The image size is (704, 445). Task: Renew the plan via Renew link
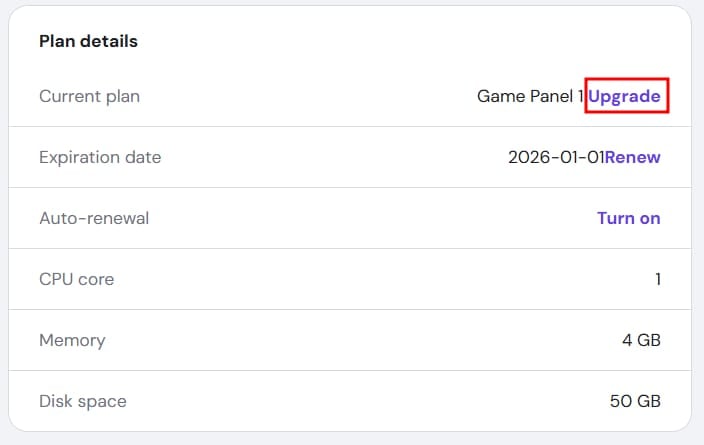[632, 158]
